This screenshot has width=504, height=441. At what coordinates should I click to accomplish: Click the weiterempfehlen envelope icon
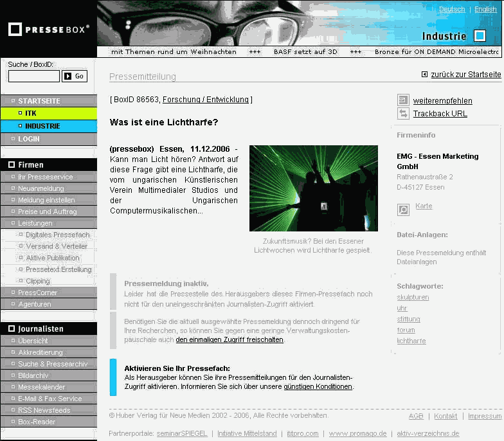403,100
